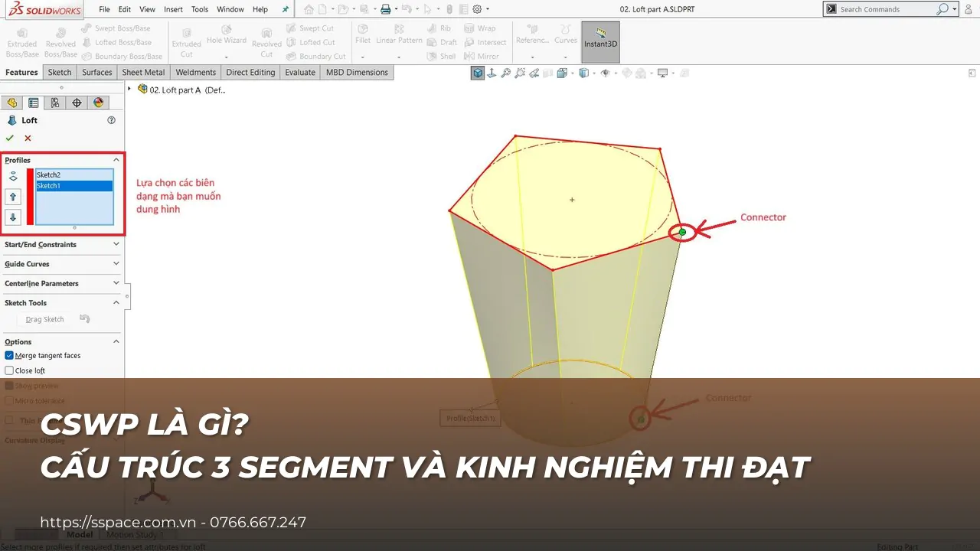
Task: Open the FeatureManager Design Tree tab icon
Action: (x=12, y=103)
